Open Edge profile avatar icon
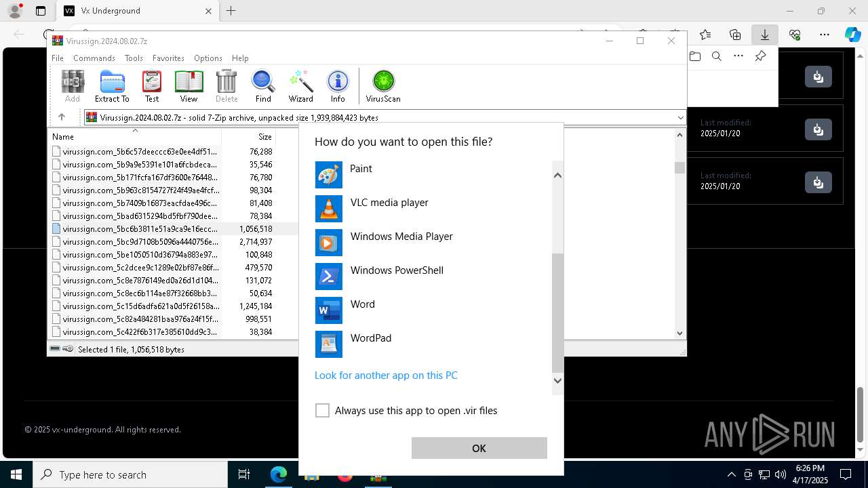This screenshot has height=488, width=868. click(x=15, y=11)
